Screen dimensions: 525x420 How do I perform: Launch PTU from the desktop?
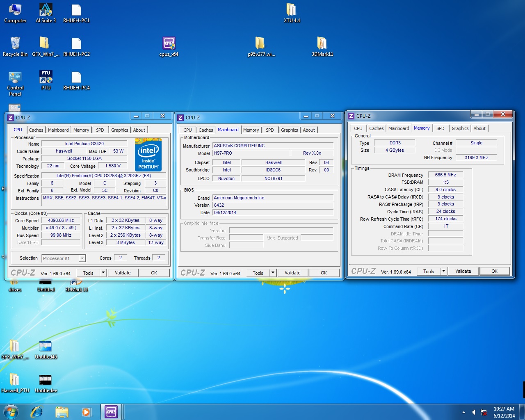pos(45,76)
